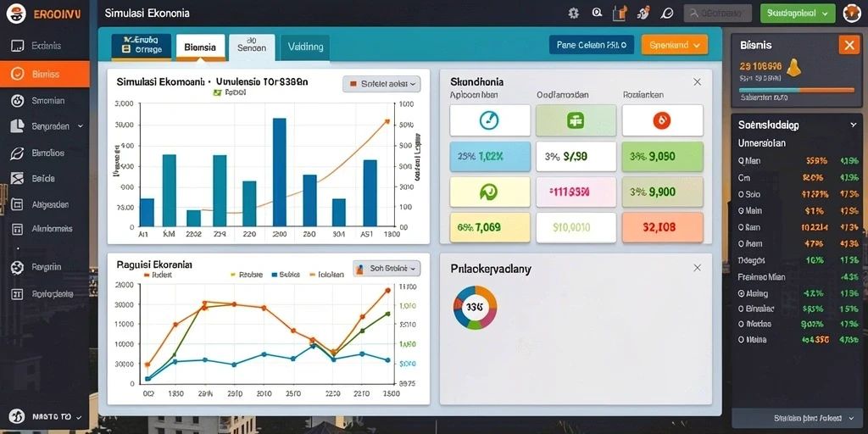The height and width of the screenshot is (434, 868).
Task: Click the Bisnis panel teal-orange progress bar
Action: click(797, 89)
